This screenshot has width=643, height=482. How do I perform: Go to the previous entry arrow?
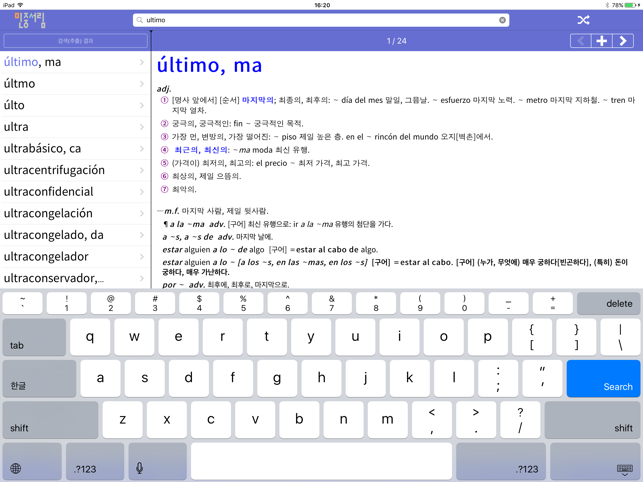tap(580, 41)
